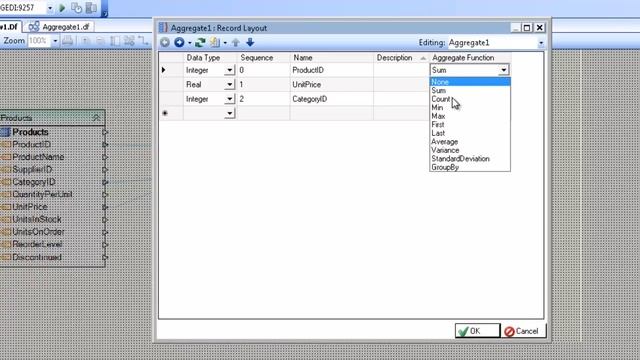Maximize the Record Layout dialog

[527, 27]
